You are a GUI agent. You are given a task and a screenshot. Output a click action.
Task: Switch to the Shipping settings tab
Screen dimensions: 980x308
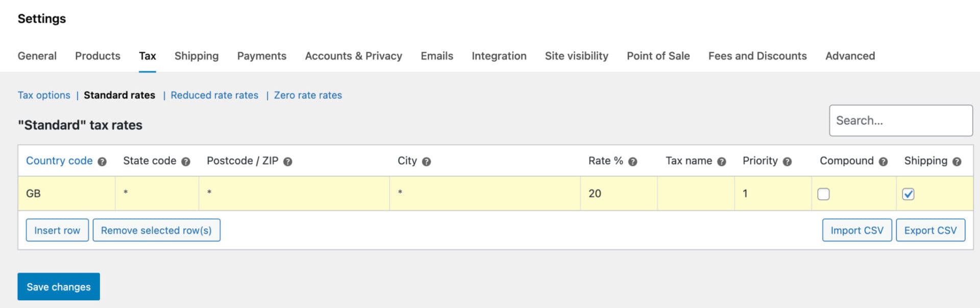pyautogui.click(x=197, y=56)
